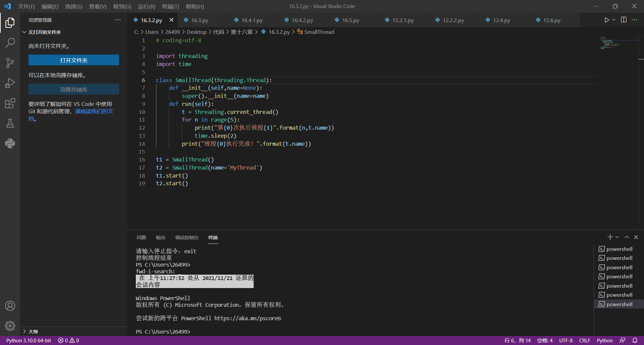Switch to the 16.4.1.py editor tab
This screenshot has height=345, width=644.
pos(252,20)
